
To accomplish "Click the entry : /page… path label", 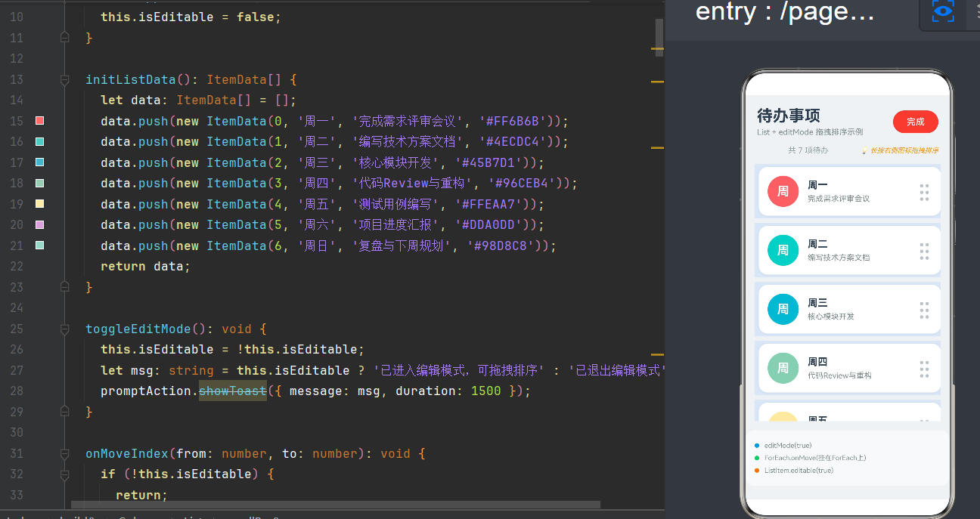I will coord(785,12).
